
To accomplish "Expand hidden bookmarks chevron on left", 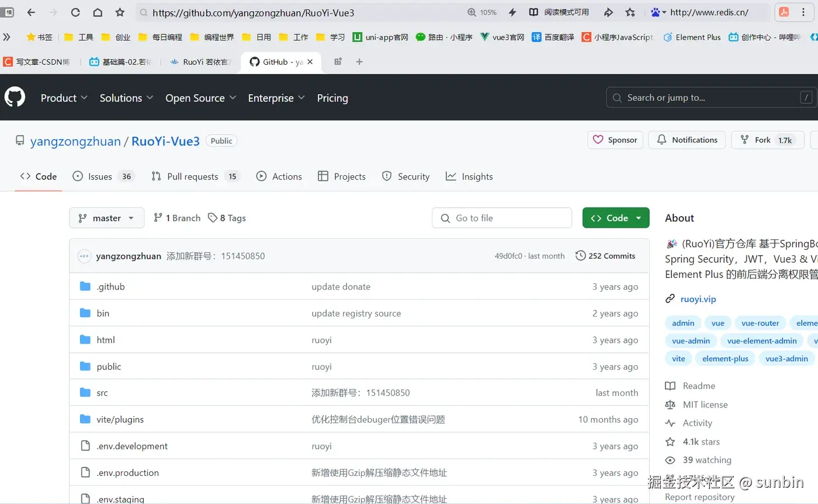I will click(x=6, y=37).
